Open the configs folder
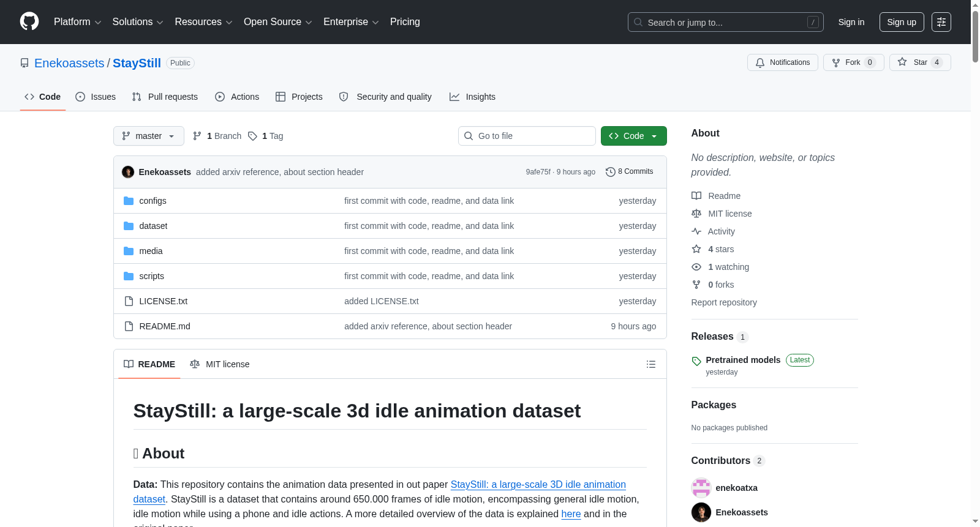Viewport: 980px width, 527px height. pyautogui.click(x=153, y=201)
